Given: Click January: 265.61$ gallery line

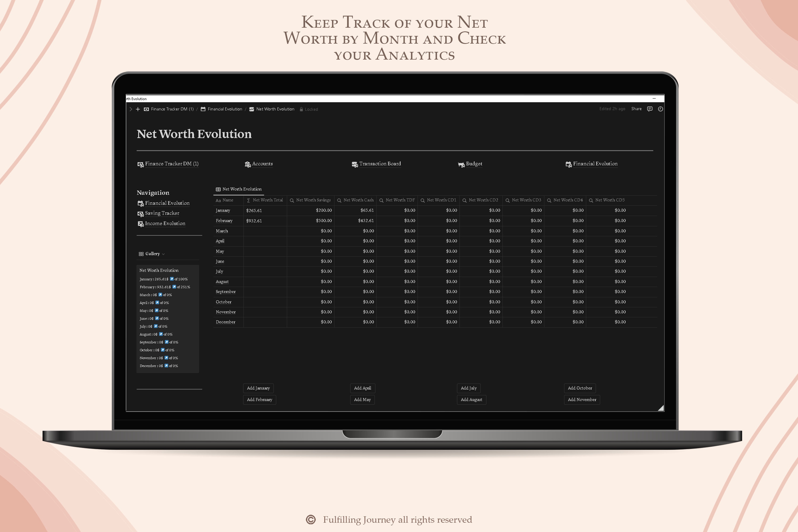Looking at the screenshot, I should click(x=164, y=279).
